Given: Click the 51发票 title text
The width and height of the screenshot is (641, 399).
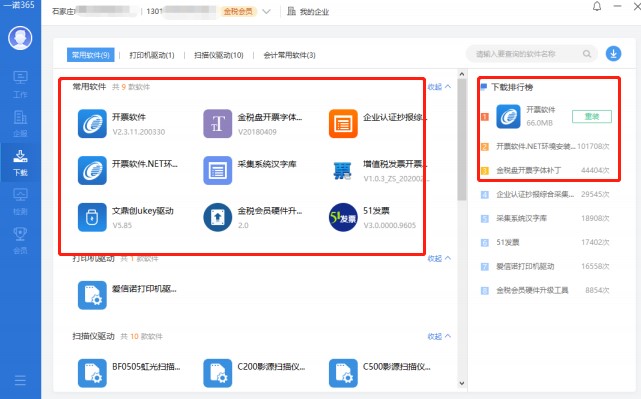Looking at the screenshot, I should pos(376,211).
